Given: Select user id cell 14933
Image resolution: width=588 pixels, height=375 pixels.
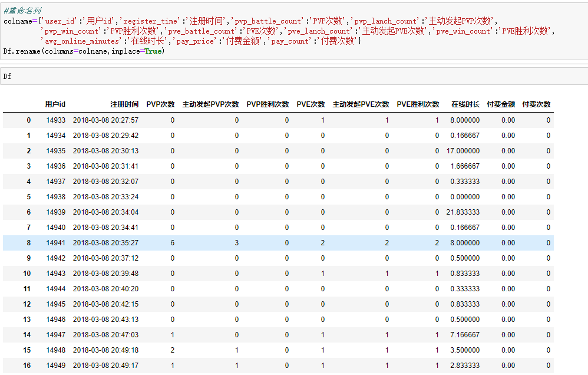Looking at the screenshot, I should click(x=56, y=120).
